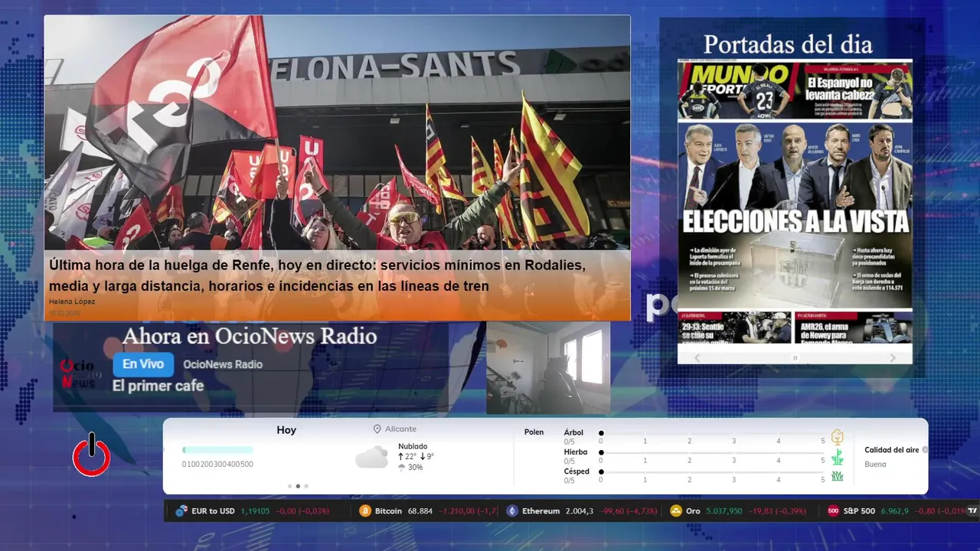Image resolution: width=980 pixels, height=551 pixels.
Task: Open the Mundo Deportivo front page cover
Action: coord(795,203)
